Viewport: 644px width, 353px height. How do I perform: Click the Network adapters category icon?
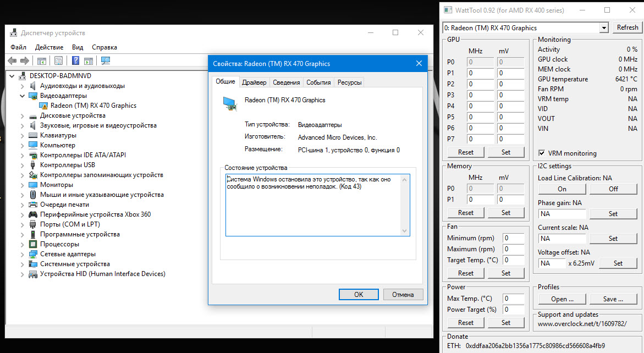coord(33,254)
